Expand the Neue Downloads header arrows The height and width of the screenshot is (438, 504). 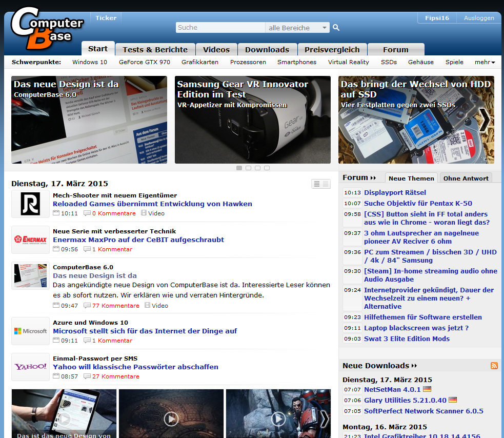point(414,366)
